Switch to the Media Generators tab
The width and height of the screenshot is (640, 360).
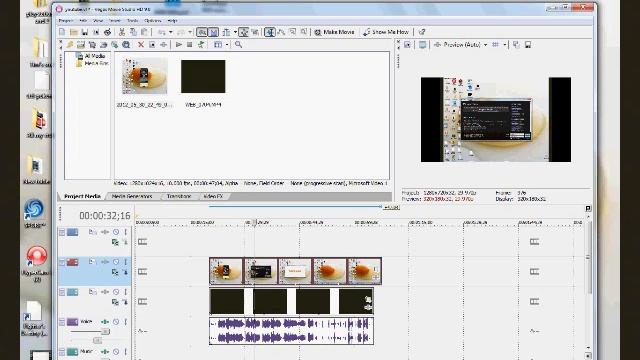click(x=132, y=196)
